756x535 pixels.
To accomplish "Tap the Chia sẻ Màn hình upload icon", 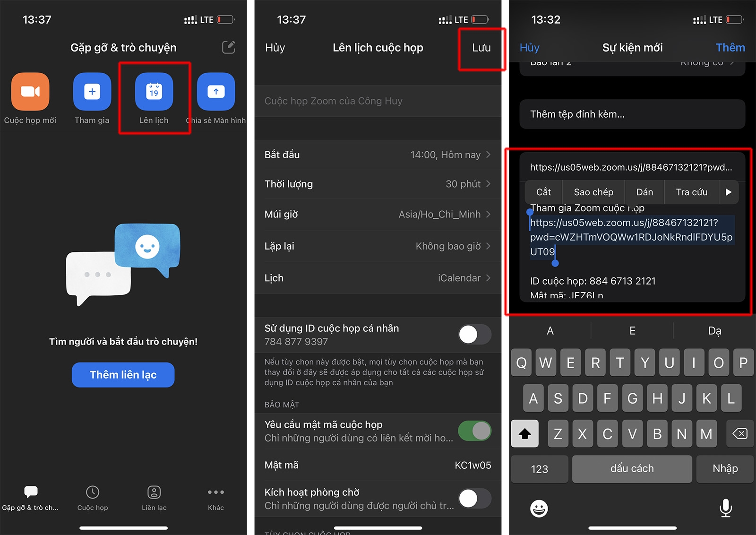I will [216, 92].
